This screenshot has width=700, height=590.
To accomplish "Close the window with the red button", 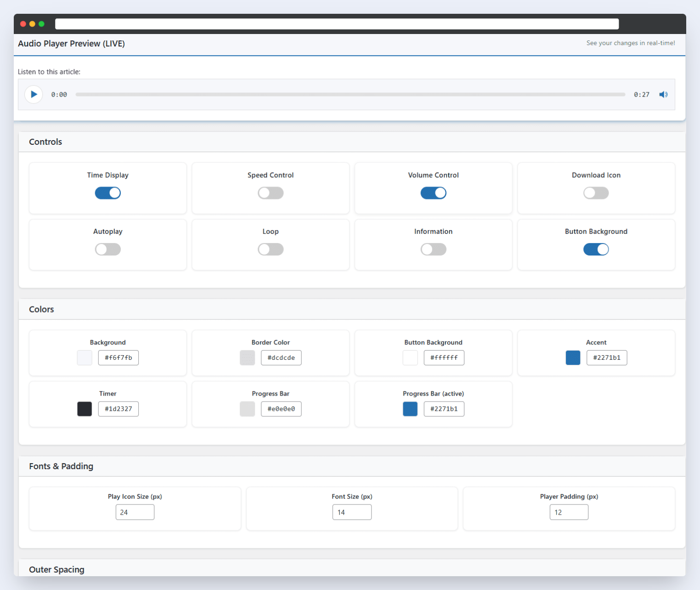I will pos(23,24).
